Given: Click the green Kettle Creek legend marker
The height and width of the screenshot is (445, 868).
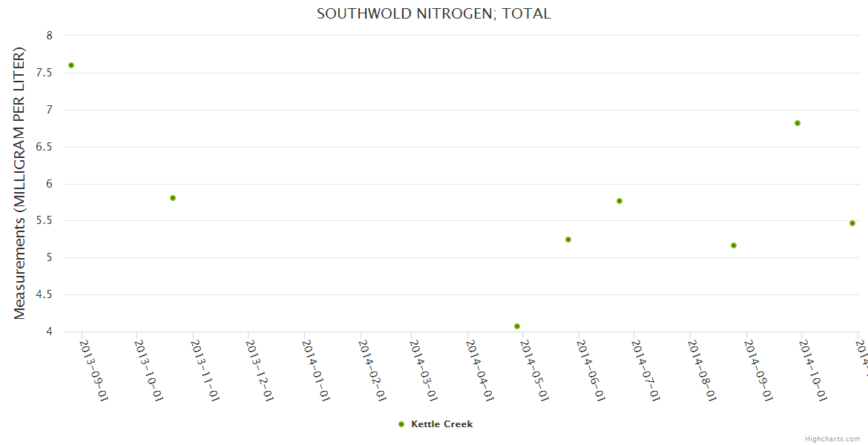Looking at the screenshot, I should 401,424.
